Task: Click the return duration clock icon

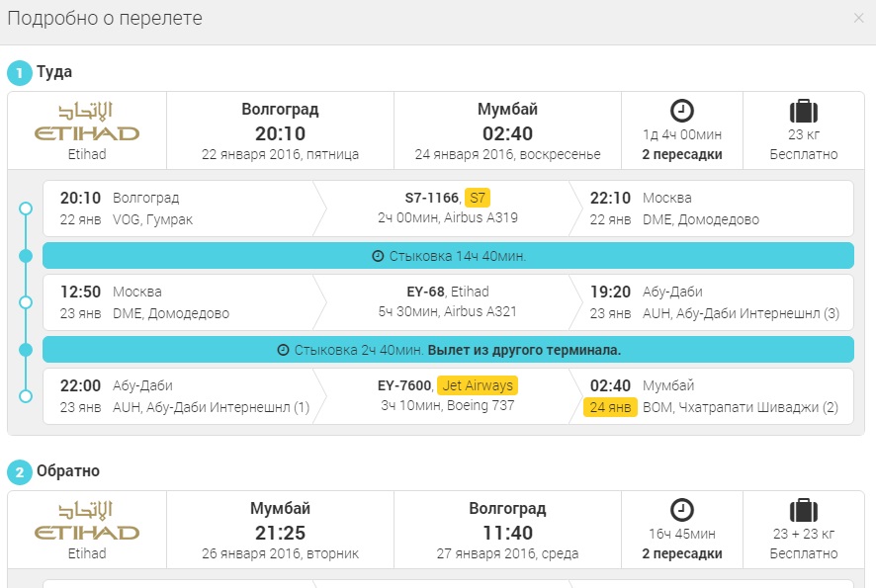Action: click(682, 510)
